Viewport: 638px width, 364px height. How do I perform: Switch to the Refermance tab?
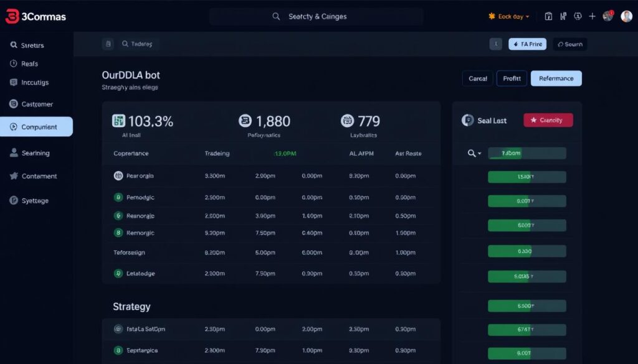(x=556, y=78)
